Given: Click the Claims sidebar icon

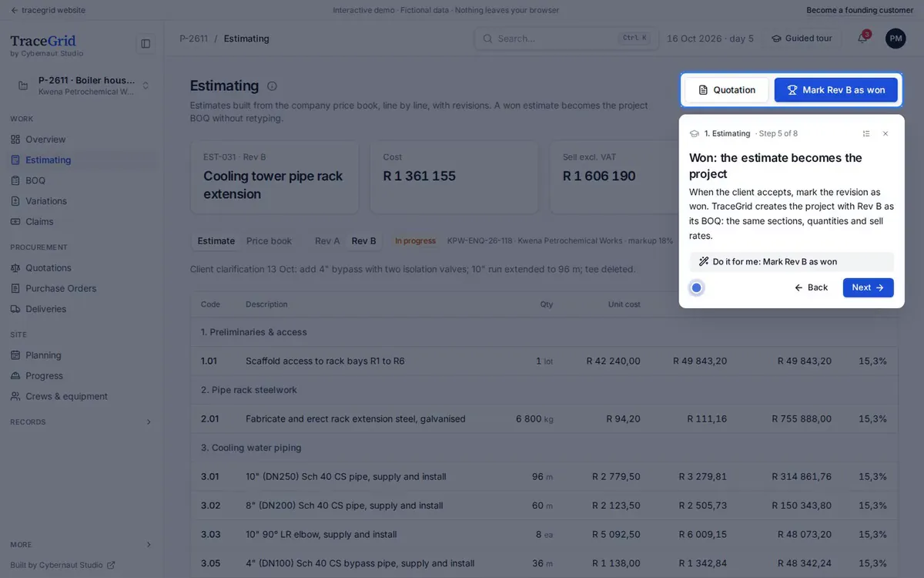Looking at the screenshot, I should (15, 222).
